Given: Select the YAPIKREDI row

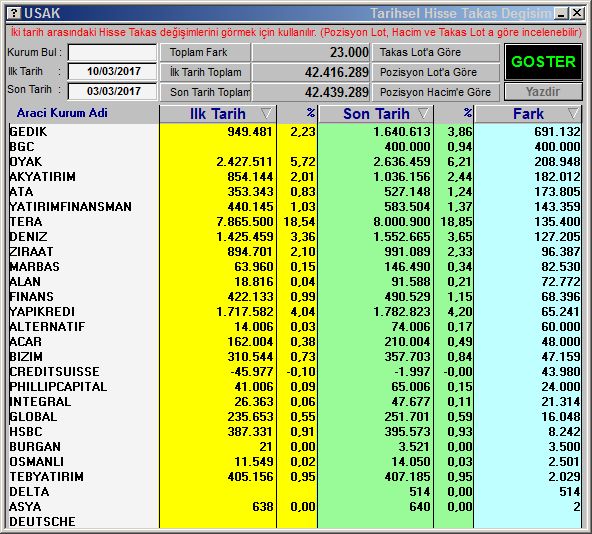Looking at the screenshot, I should 295,312.
